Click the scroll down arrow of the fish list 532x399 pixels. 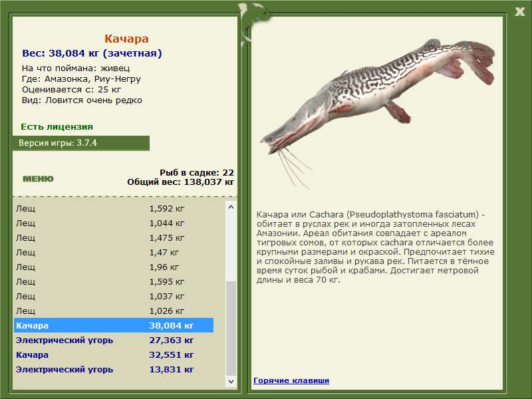tap(231, 381)
